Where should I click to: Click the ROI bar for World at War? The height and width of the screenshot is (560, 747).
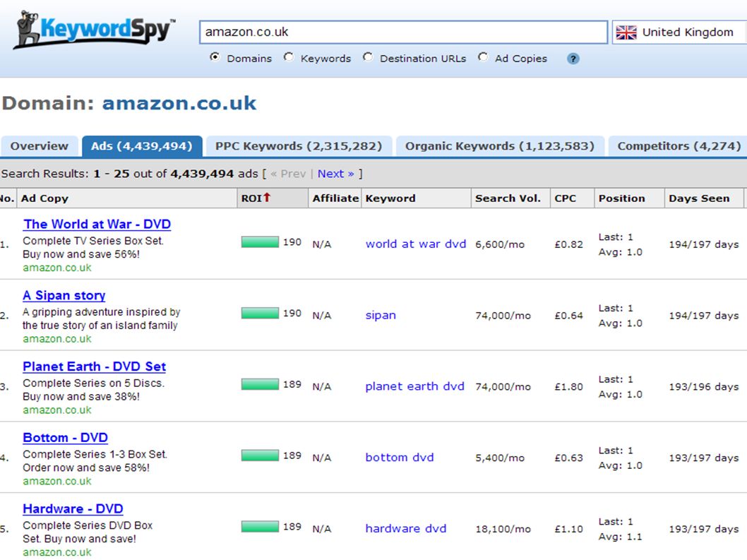pyautogui.click(x=260, y=242)
